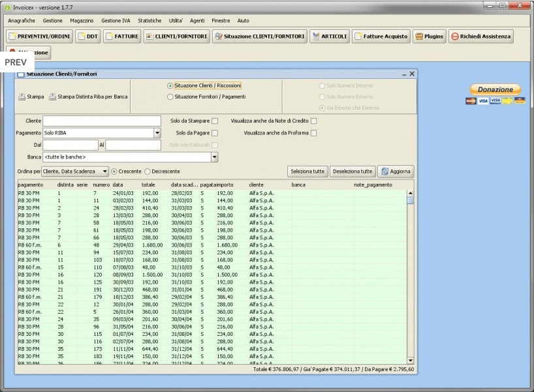Enable Visualizza anche da Note di Credito
Image resolution: width=534 pixels, height=392 pixels.
[314, 121]
